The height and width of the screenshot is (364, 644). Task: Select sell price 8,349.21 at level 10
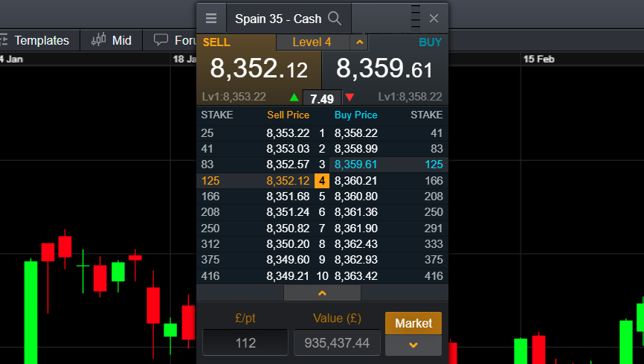coord(288,276)
